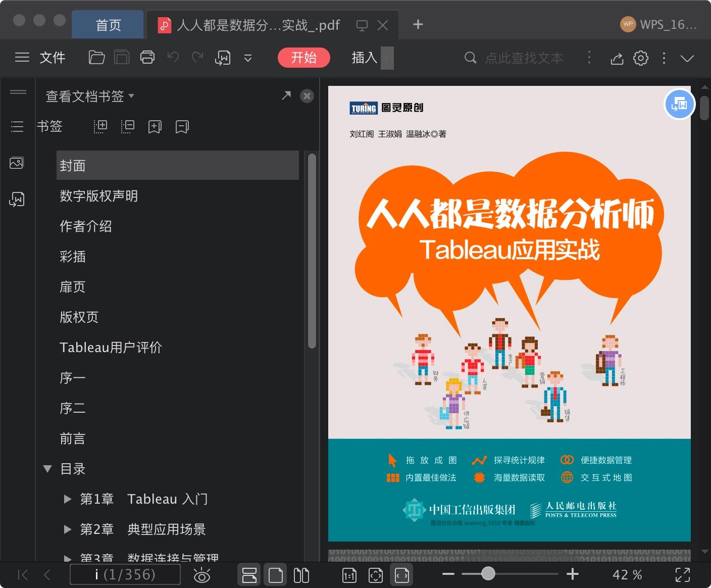Image resolution: width=711 pixels, height=588 pixels.
Task: Add a new tab with plus
Action: (418, 24)
